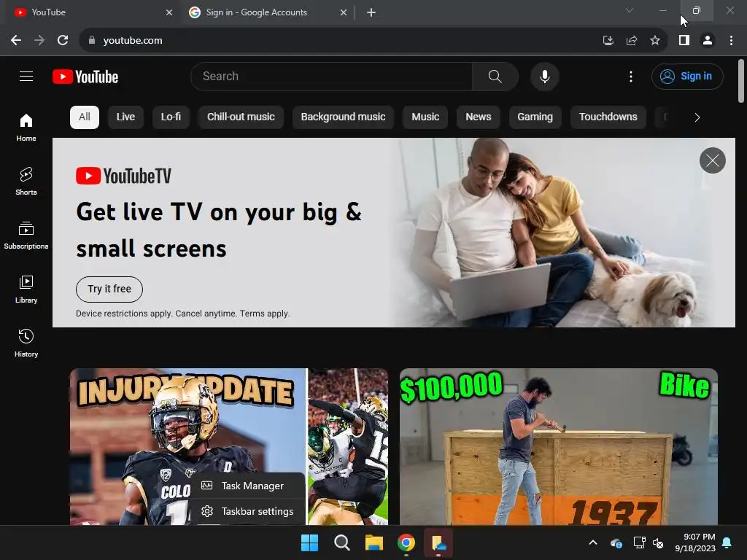Viewport: 747px width, 560px height.
Task: Click the muted volume tray icon
Action: click(x=659, y=542)
